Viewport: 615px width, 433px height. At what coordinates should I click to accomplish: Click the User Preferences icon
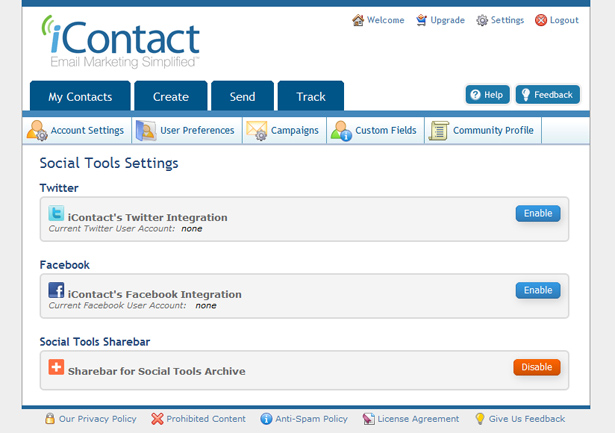[146, 130]
